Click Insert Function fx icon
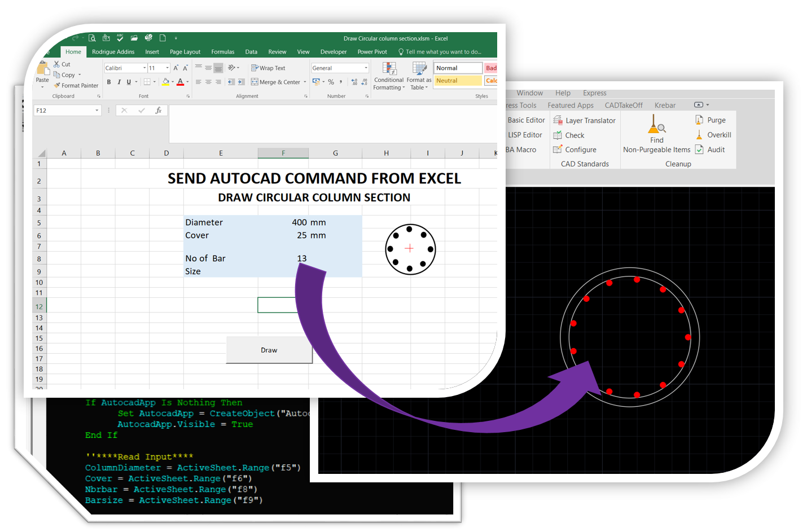The width and height of the screenshot is (807, 532). 159,111
